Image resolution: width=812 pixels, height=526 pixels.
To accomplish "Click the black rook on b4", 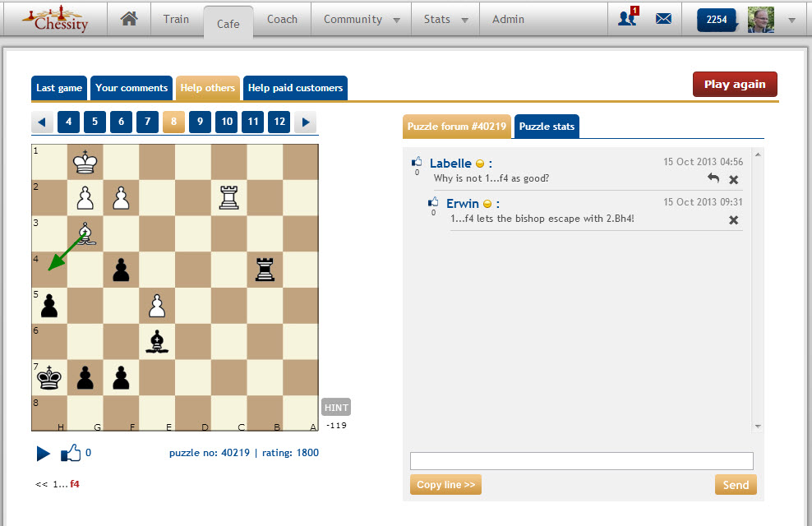I will 265,270.
